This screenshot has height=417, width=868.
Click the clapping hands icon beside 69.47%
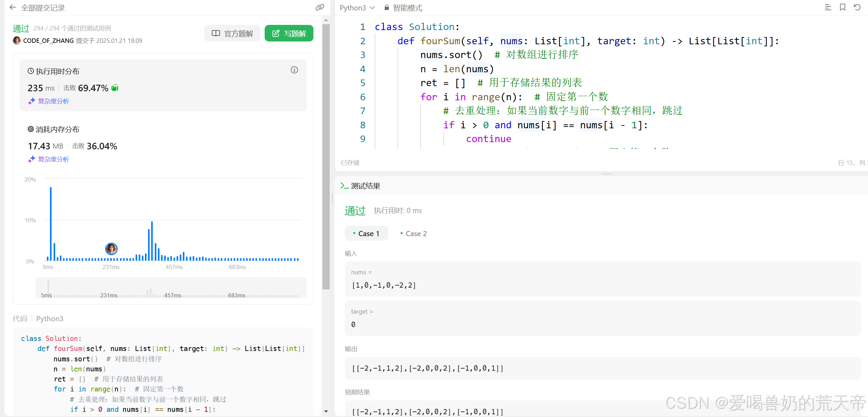(x=115, y=88)
